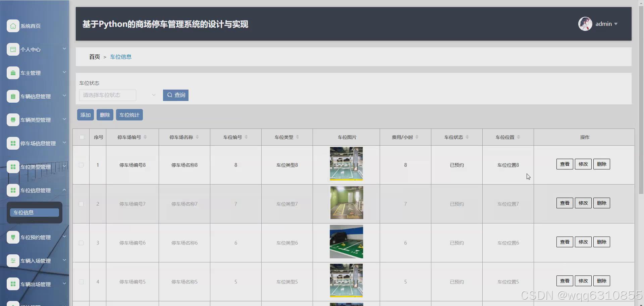Screen dimensions: 644x306
Task: Click the 车辆入场管理 sliders icon
Action: click(13, 261)
